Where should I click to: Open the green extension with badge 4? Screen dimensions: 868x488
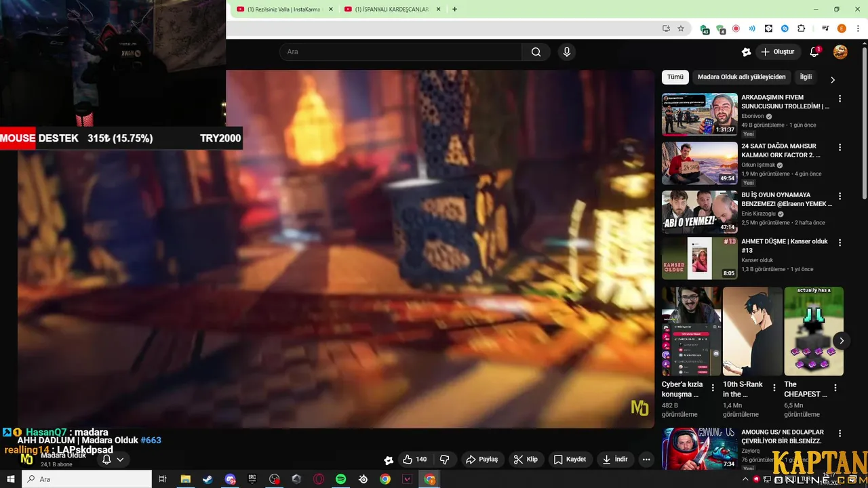coord(721,29)
